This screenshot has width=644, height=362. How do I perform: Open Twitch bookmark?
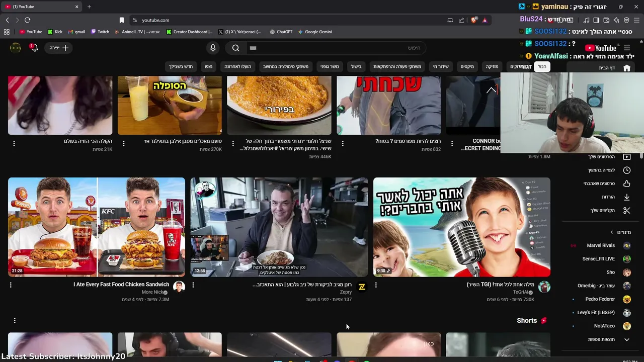click(100, 32)
